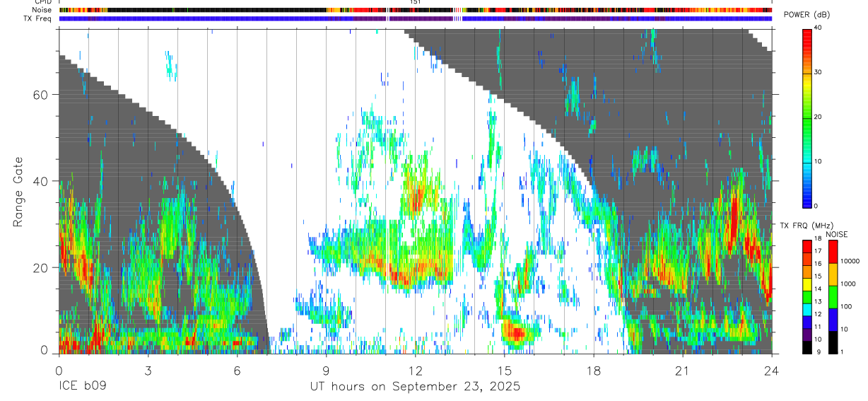The width and height of the screenshot is (868, 401).
Task: Click the 30 tick on POWER colorbar
Action: pos(819,72)
